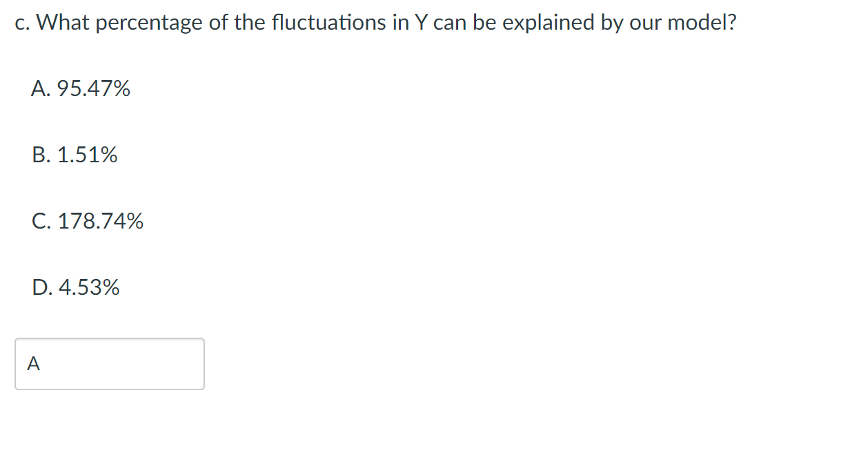Select answer option B showing 1.51%

click(x=76, y=155)
